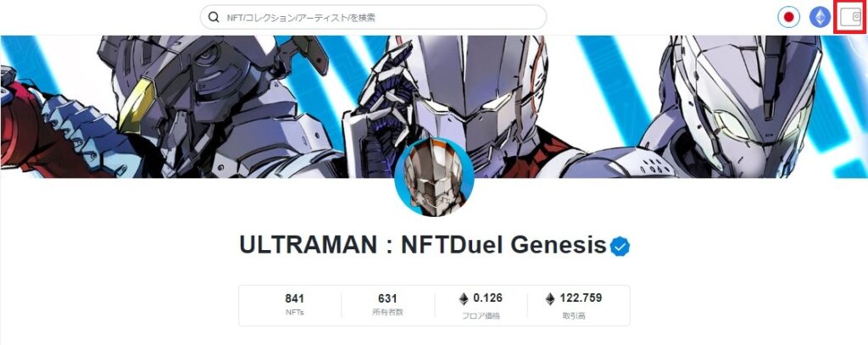
Task: Click the verified checkmark badge beside title
Action: (x=620, y=246)
